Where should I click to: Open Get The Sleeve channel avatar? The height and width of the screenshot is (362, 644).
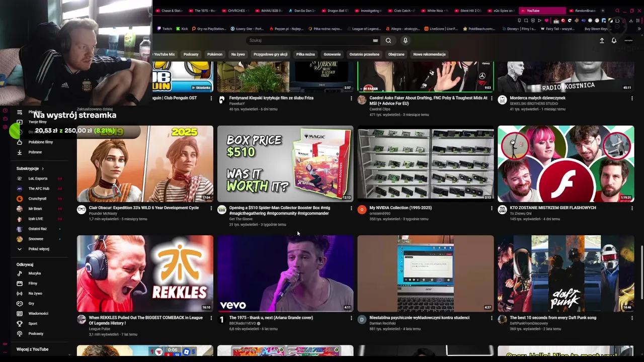pyautogui.click(x=222, y=210)
